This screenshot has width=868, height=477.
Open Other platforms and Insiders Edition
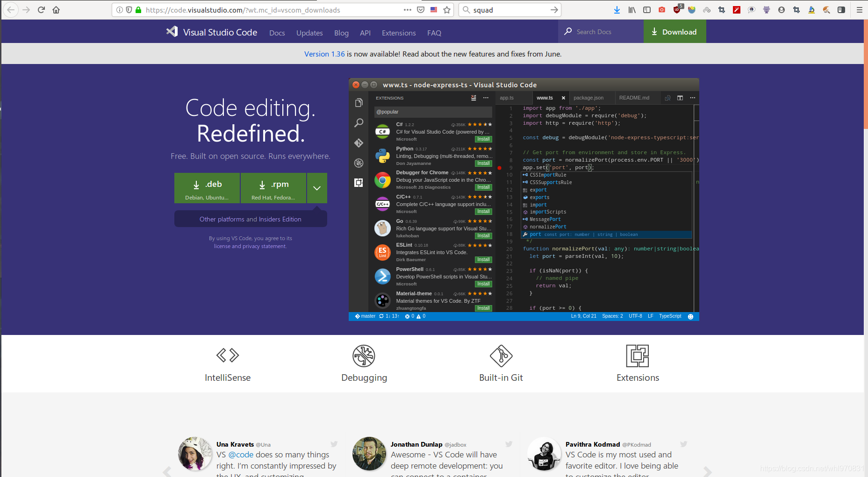(x=251, y=219)
